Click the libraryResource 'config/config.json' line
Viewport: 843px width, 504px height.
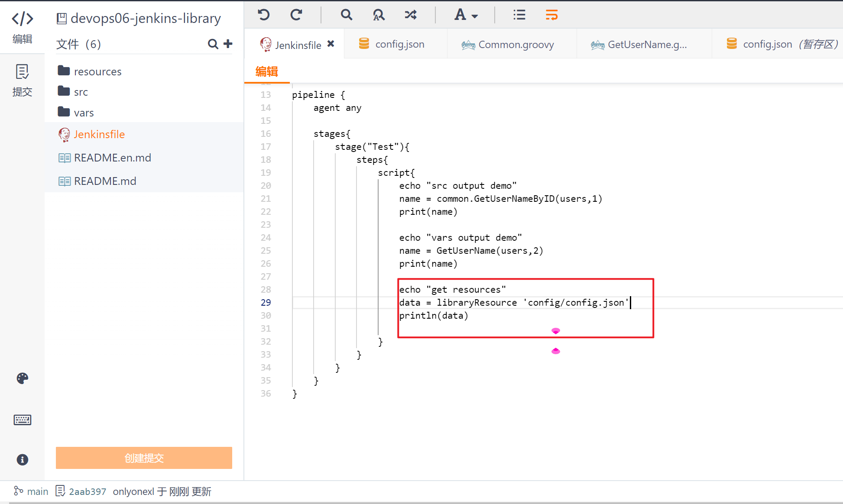[514, 303]
